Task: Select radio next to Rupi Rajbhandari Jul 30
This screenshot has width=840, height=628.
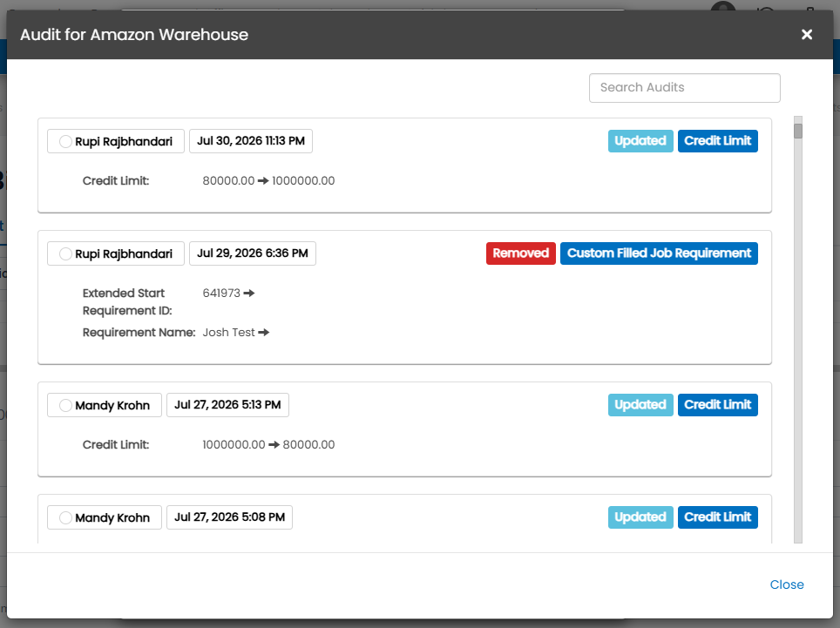Action: (65, 141)
